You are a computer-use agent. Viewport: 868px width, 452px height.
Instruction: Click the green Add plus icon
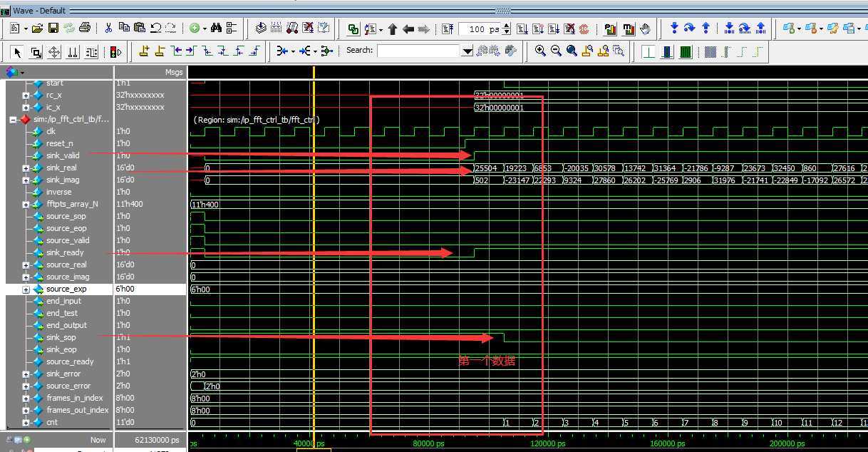[x=195, y=29]
